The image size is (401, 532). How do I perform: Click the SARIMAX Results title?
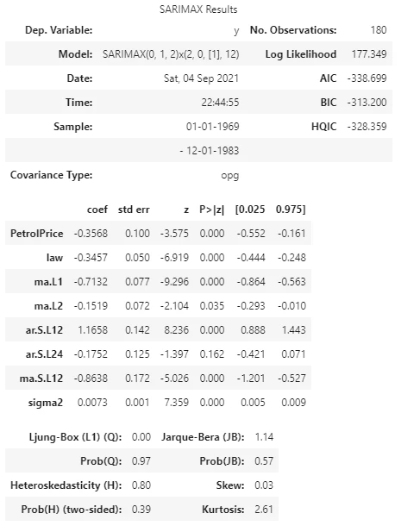(198, 9)
